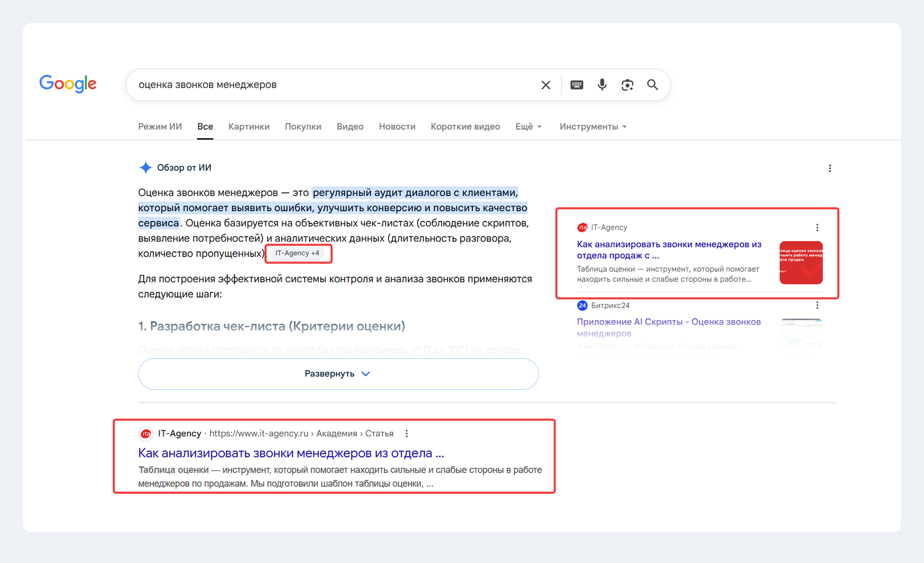Open source card link Как анализировать звонки
The width and height of the screenshot is (924, 563).
[669, 250]
